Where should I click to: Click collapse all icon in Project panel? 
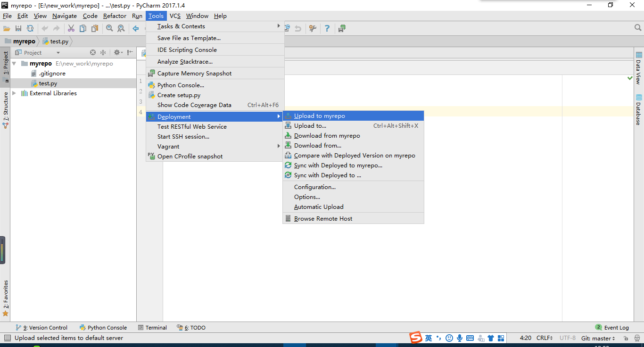[x=103, y=53]
